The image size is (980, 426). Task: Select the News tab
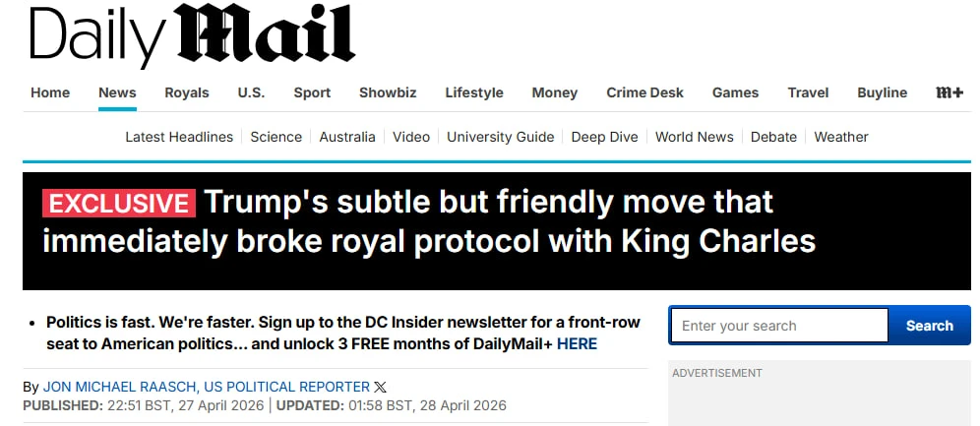(117, 92)
